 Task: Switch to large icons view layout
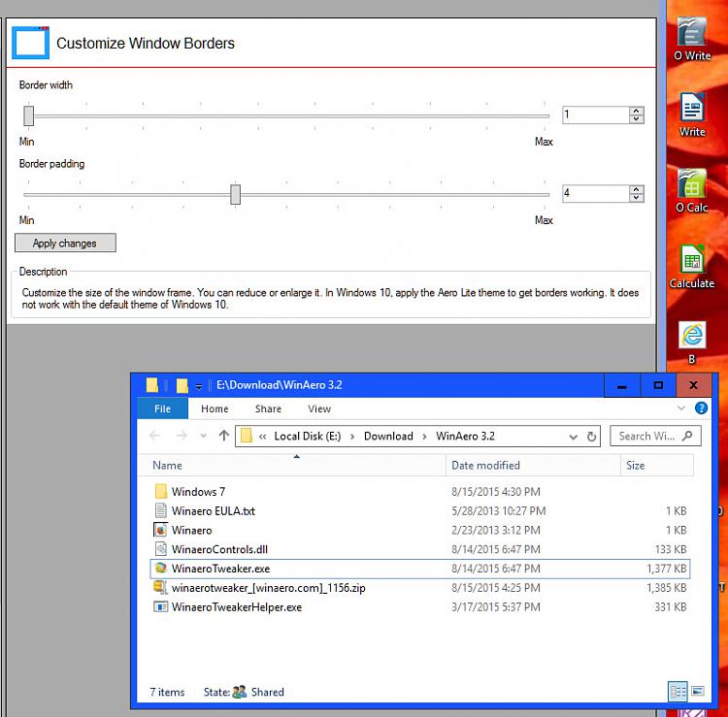[697, 692]
